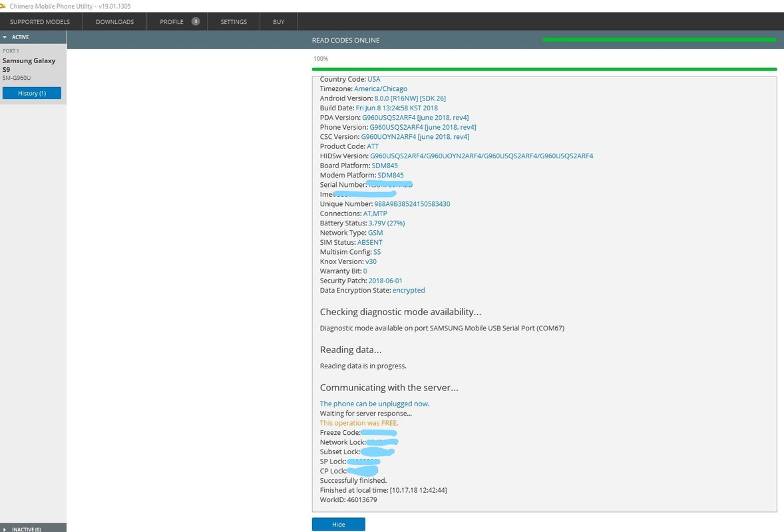The width and height of the screenshot is (784, 532).
Task: Click the COM67 diagnostic port line
Action: (x=442, y=329)
